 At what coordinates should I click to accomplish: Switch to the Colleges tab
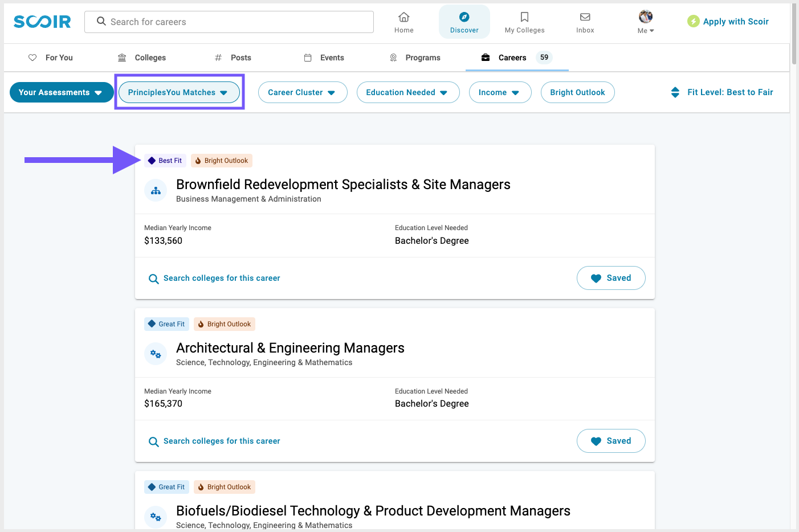142,58
